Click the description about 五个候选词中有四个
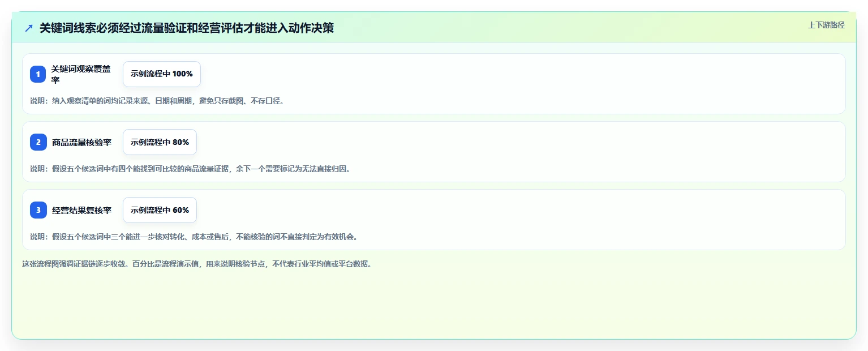Image resolution: width=868 pixels, height=351 pixels. [190, 169]
